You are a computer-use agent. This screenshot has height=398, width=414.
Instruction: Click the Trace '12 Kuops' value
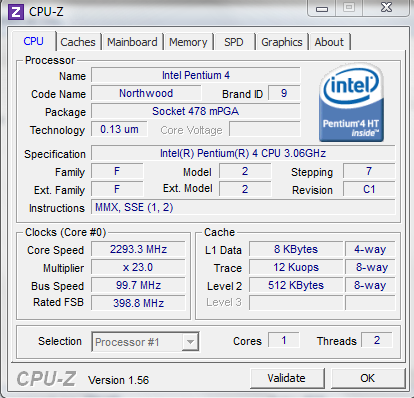tap(296, 267)
